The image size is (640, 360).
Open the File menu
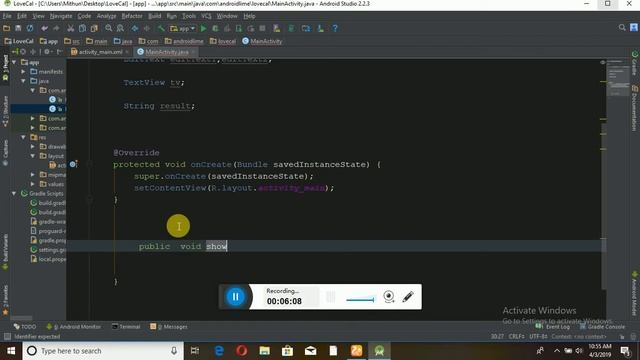pos(7,16)
